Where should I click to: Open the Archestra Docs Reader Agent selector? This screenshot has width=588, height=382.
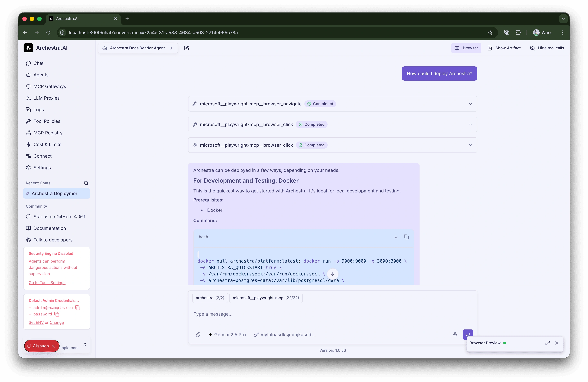[x=138, y=48]
